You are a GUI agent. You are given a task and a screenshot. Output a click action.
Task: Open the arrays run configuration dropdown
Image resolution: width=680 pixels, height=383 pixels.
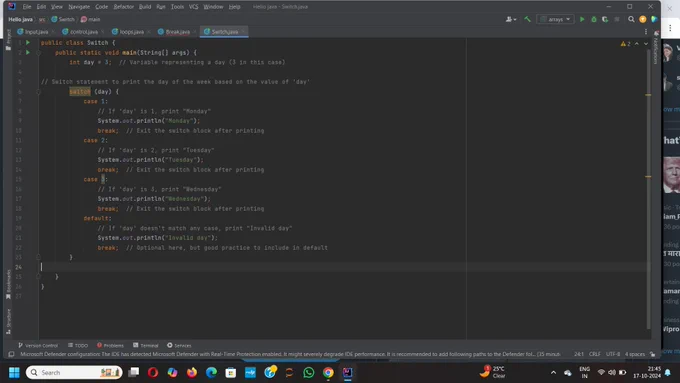click(x=556, y=19)
